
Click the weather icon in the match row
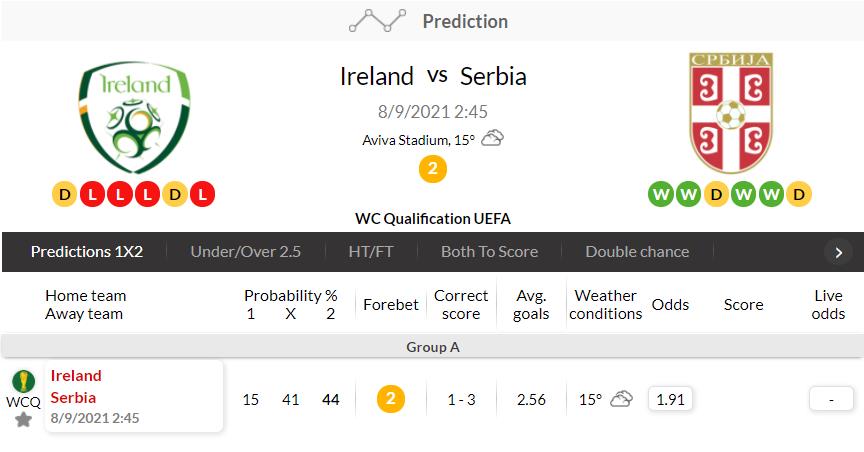[621, 399]
